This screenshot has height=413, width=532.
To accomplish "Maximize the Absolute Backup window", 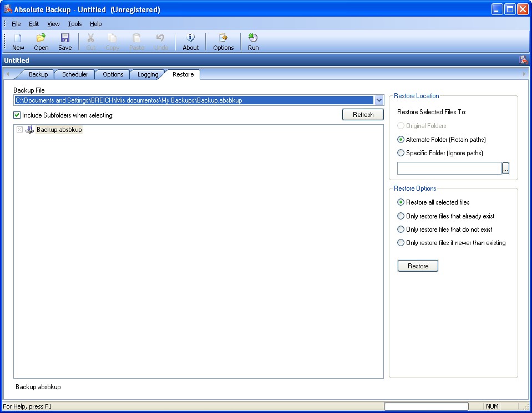I will [510, 9].
